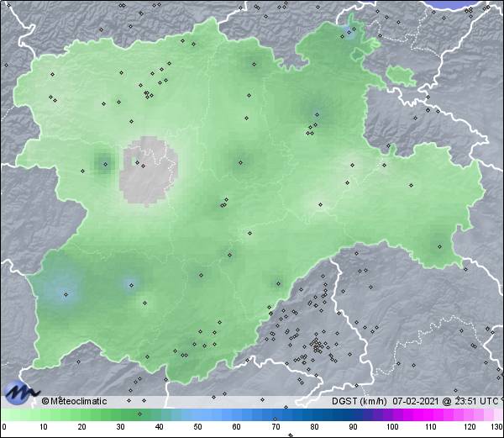Click the DGST (km/h) label
Viewport: 504px width, 438px height.
click(360, 401)
